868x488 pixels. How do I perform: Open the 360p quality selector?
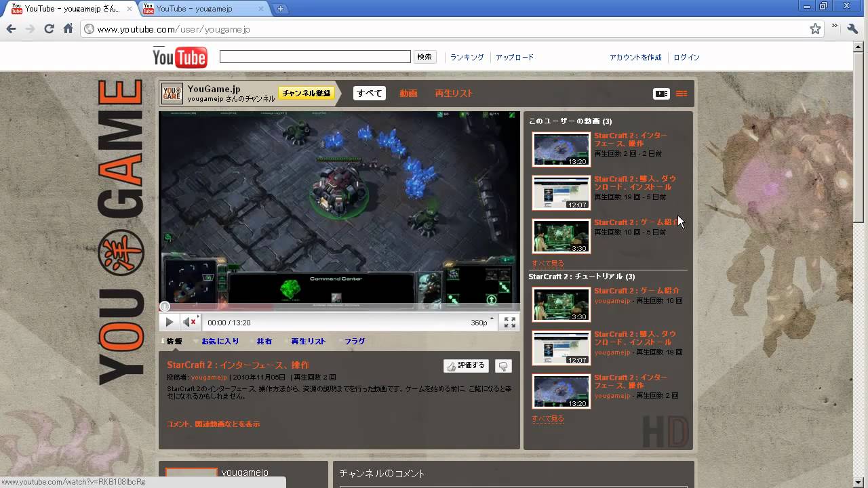tap(483, 323)
